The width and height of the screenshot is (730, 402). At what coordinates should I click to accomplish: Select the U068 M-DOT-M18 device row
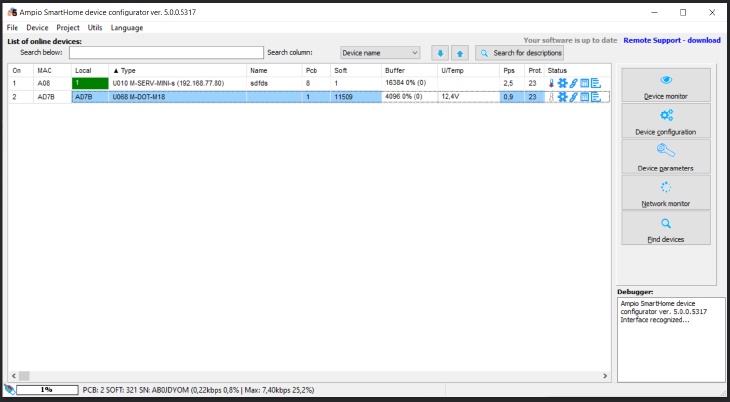click(x=309, y=97)
